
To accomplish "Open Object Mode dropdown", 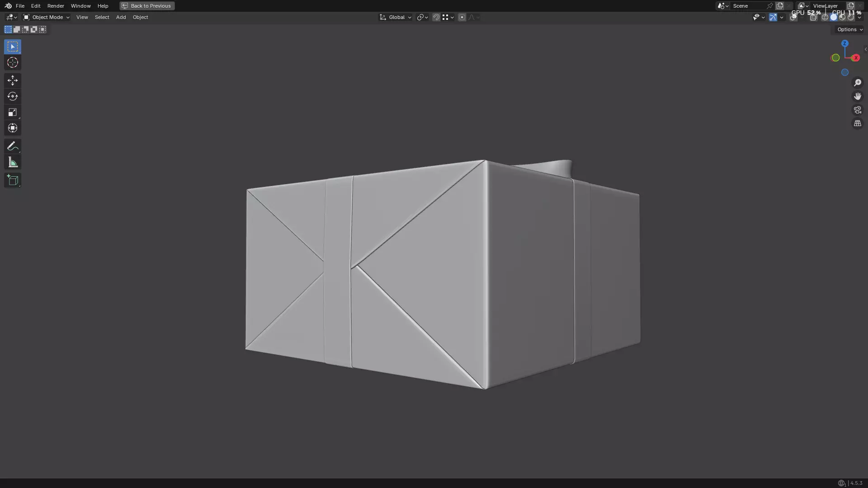I will [47, 17].
